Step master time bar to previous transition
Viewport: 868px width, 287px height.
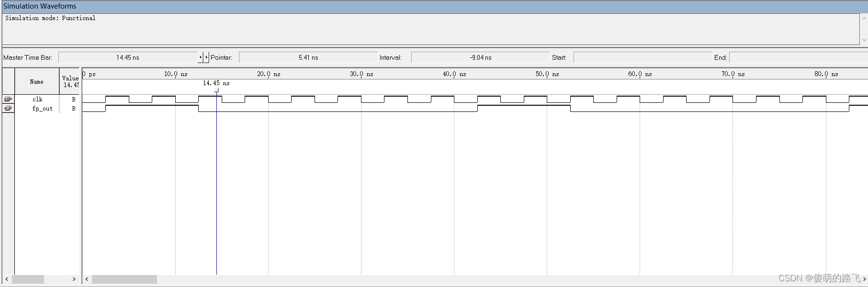tap(201, 57)
